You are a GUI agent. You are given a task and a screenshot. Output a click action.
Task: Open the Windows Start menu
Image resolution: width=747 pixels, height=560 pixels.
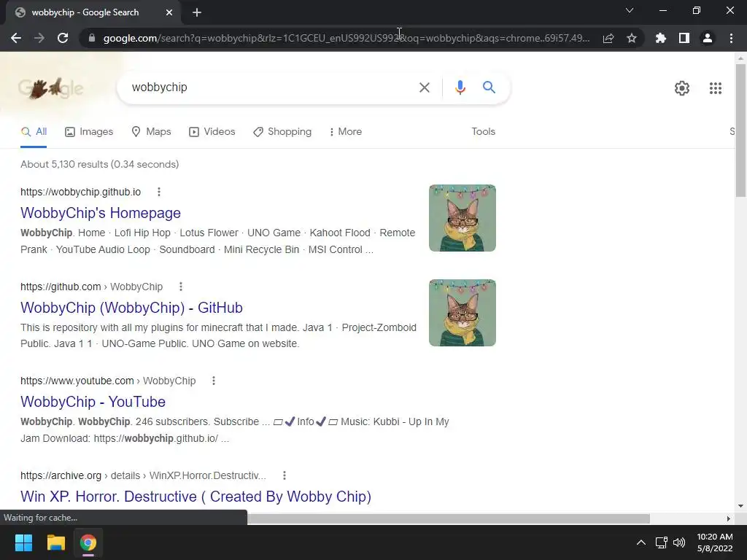coord(23,542)
